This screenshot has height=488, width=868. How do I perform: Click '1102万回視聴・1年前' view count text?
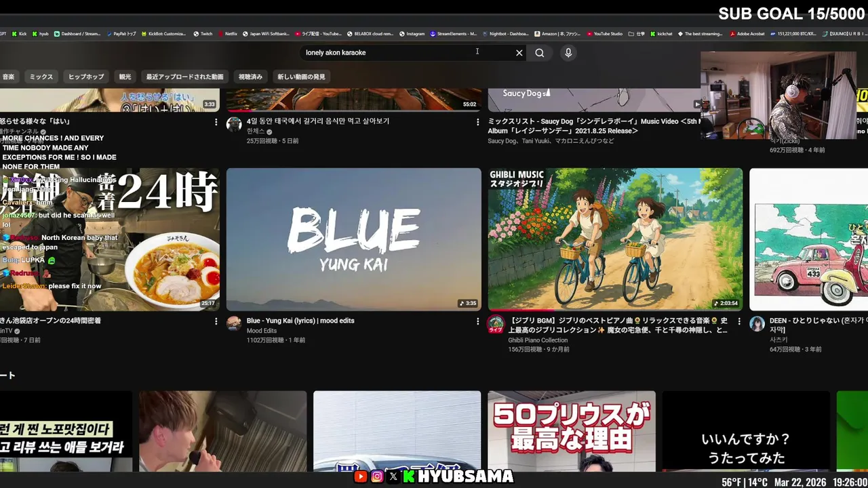coord(276,340)
